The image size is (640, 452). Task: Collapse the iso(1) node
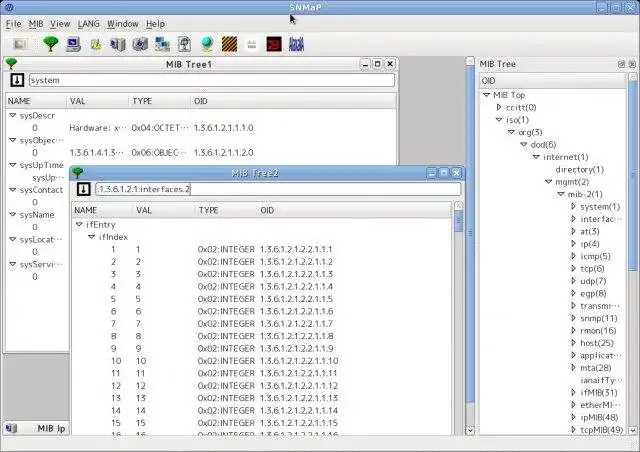(499, 120)
